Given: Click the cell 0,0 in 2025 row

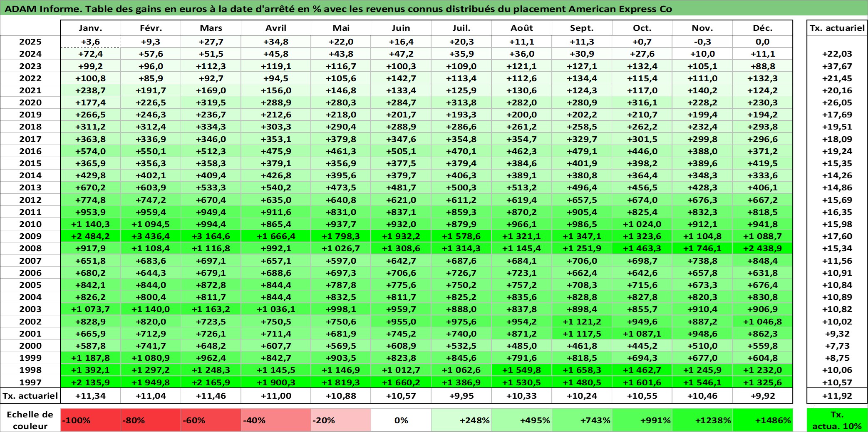Looking at the screenshot, I should point(762,42).
